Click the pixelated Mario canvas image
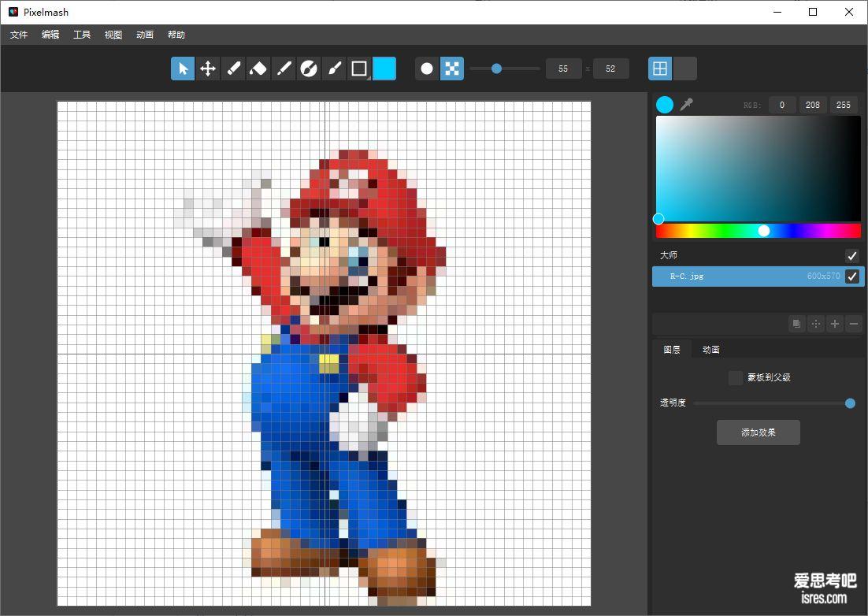Screen dimensions: 868x616 (325, 354)
